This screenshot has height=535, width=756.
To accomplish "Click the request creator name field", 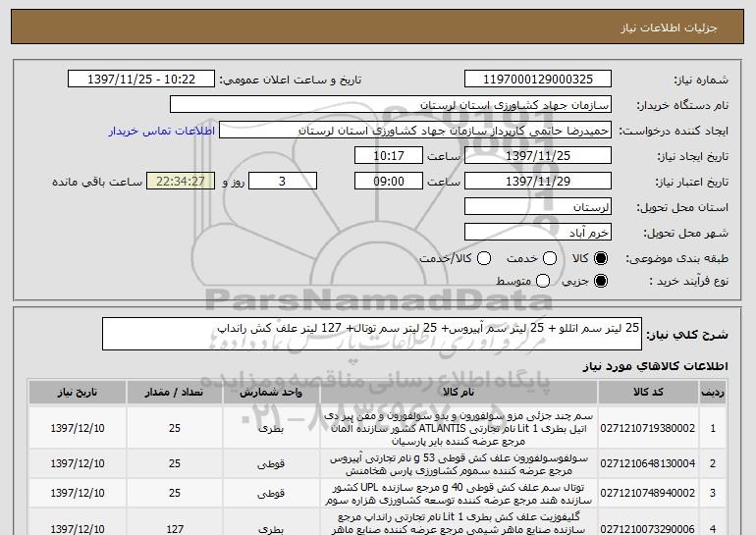I will click(415, 131).
